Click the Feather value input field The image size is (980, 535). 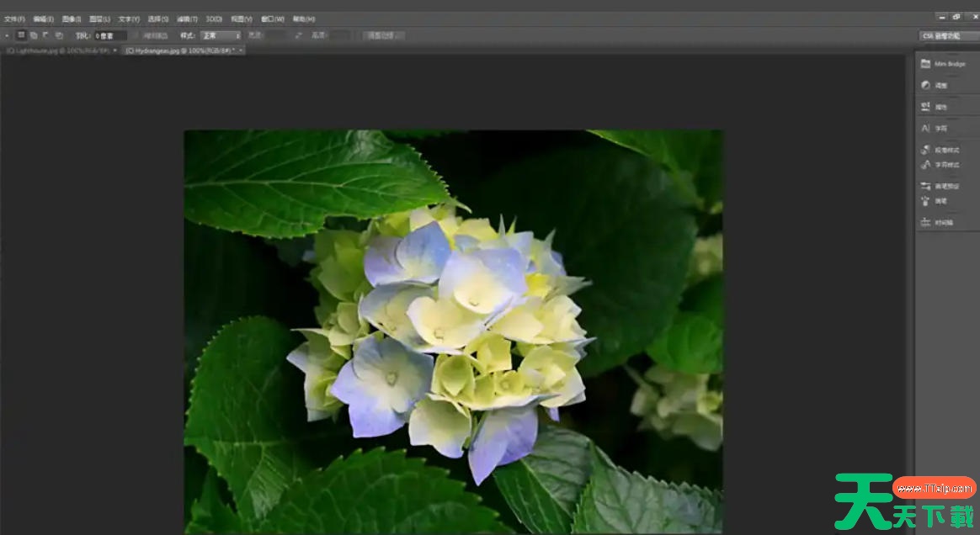click(x=109, y=36)
